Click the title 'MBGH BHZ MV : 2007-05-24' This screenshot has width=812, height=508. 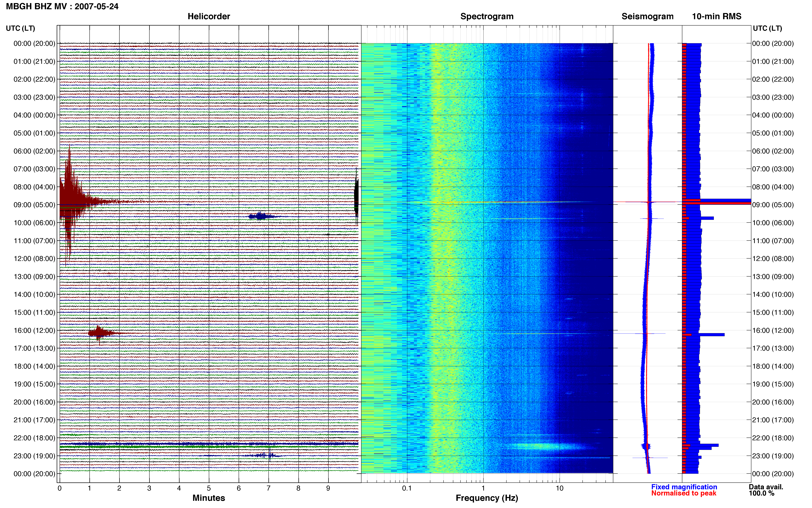[62, 6]
